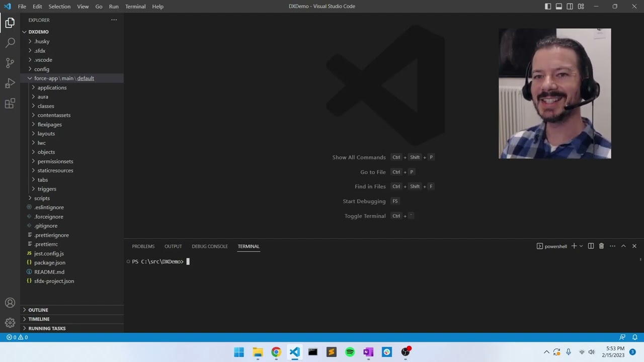This screenshot has width=644, height=362.
Task: Open the Source Control view icon
Action: [x=10, y=63]
